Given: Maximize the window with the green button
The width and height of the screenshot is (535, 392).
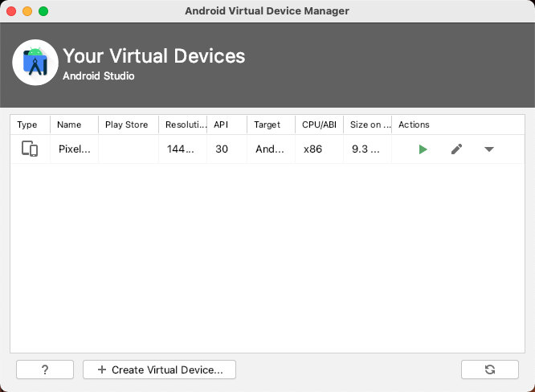Looking at the screenshot, I should click(x=43, y=11).
